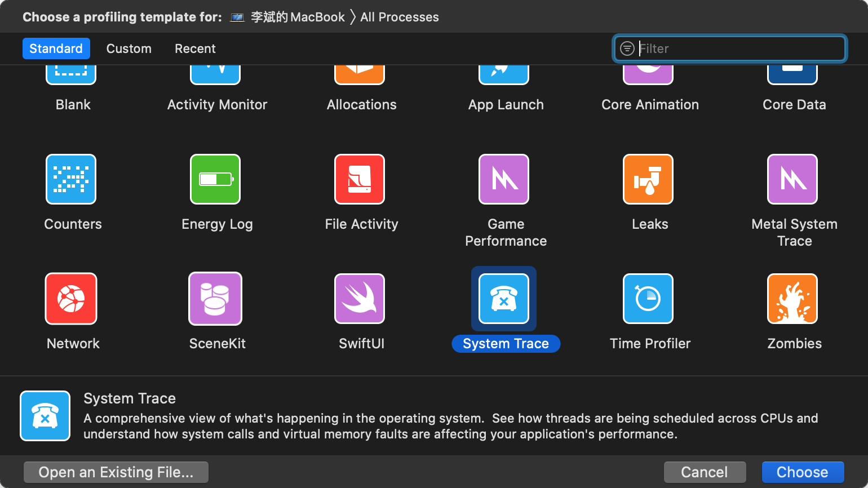Viewport: 868px width, 488px height.
Task: Choose the Network globe icon
Action: (x=71, y=299)
